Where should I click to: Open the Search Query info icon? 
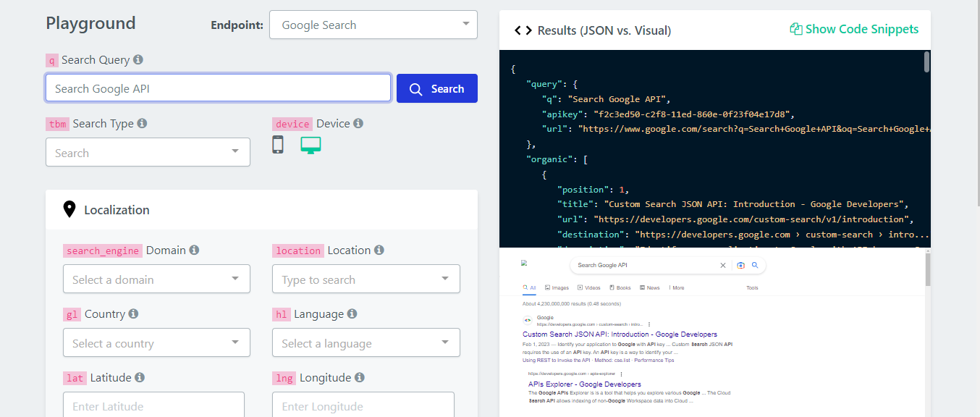click(138, 60)
